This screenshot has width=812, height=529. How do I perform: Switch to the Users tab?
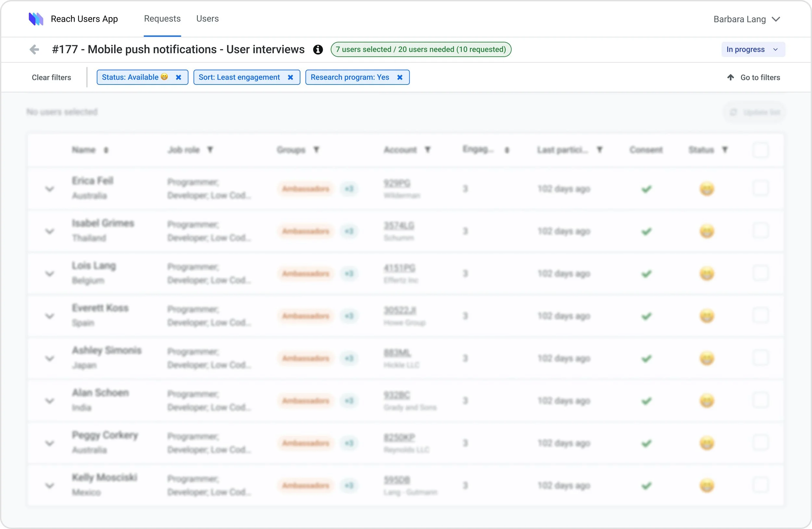point(208,19)
